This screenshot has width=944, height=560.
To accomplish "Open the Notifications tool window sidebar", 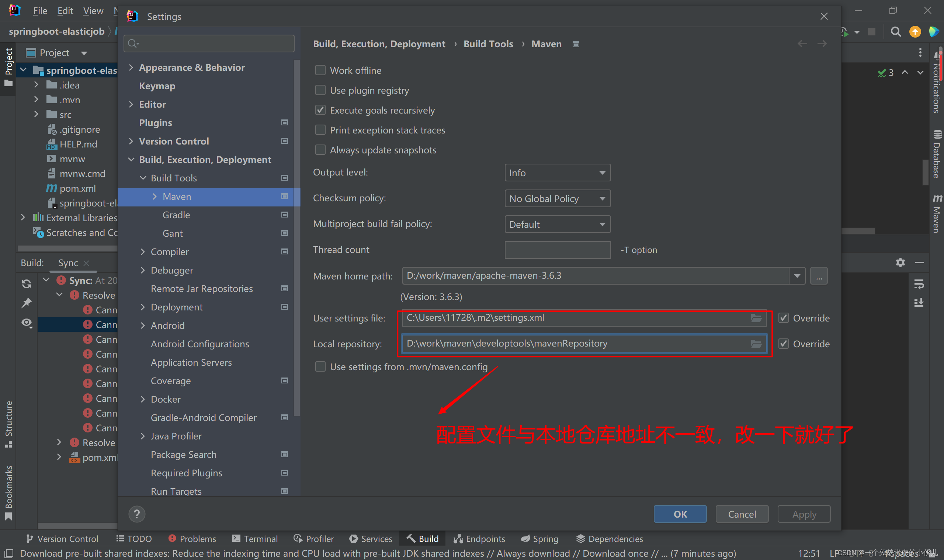I will pyautogui.click(x=937, y=83).
